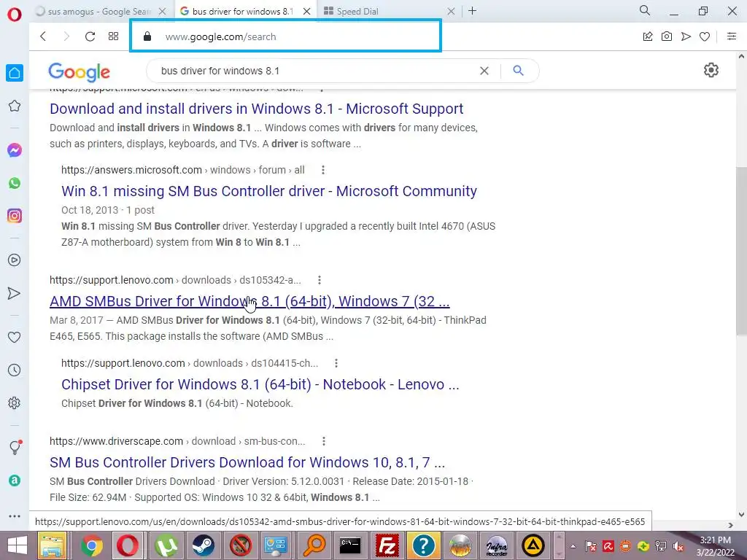Screen dimensions: 747x560
Task: Open the Opera main menu logo
Action: point(15,15)
